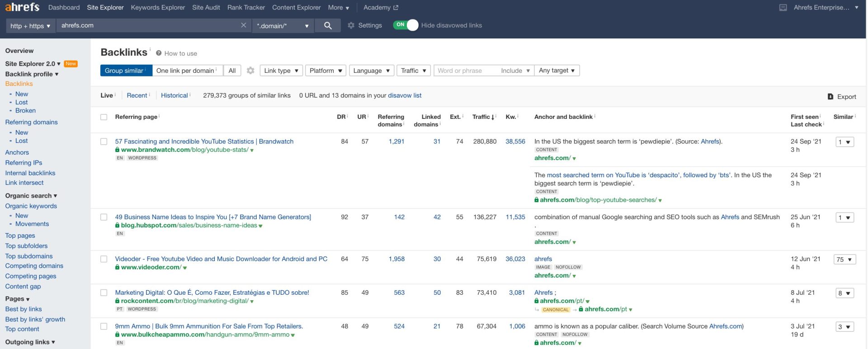The height and width of the screenshot is (349, 868).
Task: Click lock icon of brandwatch.com URL
Action: click(x=118, y=150)
